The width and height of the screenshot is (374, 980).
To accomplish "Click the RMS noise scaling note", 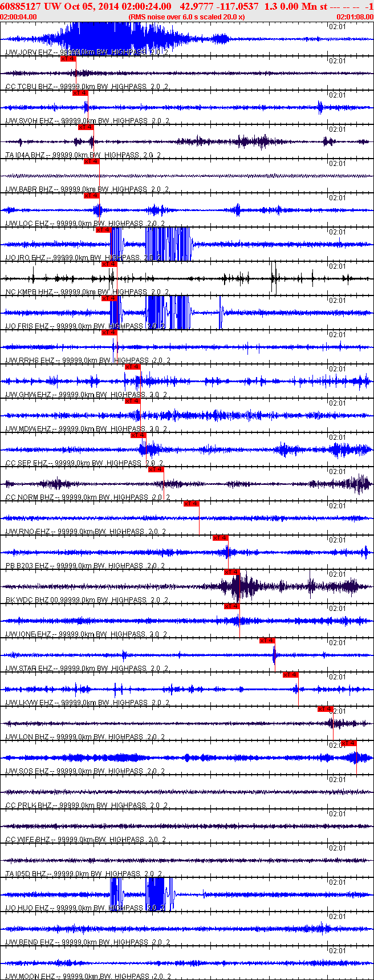I will 187,17.
